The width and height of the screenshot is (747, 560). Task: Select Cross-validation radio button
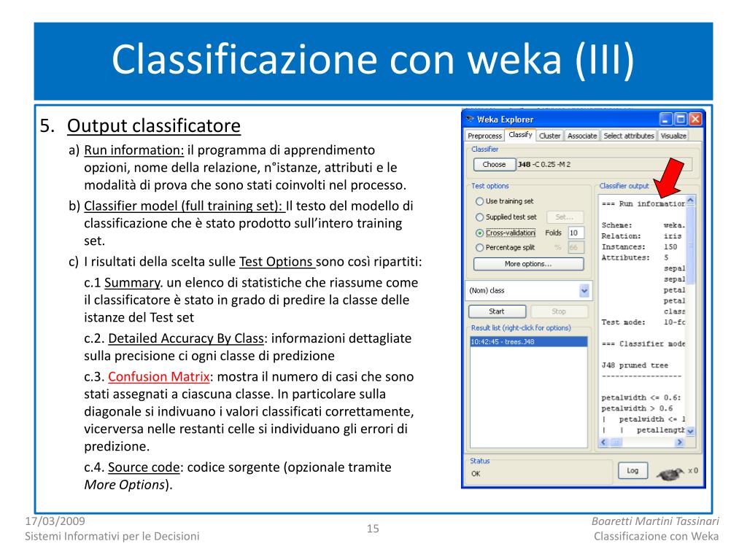(x=506, y=233)
